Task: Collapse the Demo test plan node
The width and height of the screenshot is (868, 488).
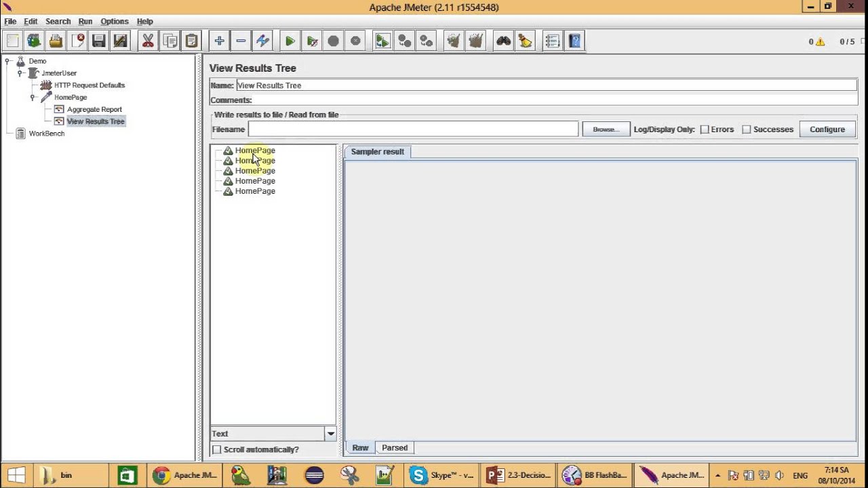Action: 7,61
